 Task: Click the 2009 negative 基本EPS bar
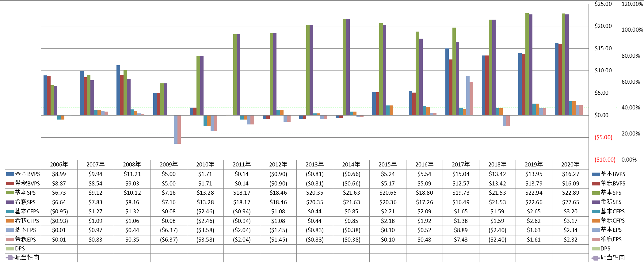pyautogui.click(x=176, y=129)
